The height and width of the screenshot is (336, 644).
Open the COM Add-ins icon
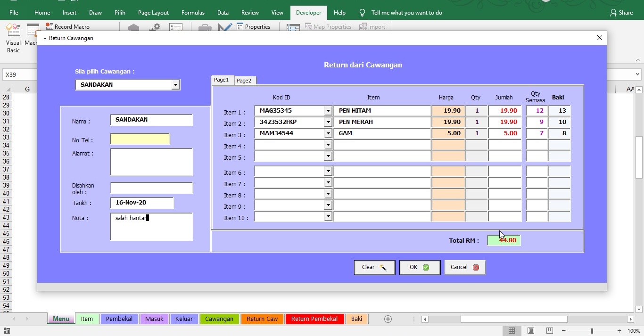pos(176,28)
